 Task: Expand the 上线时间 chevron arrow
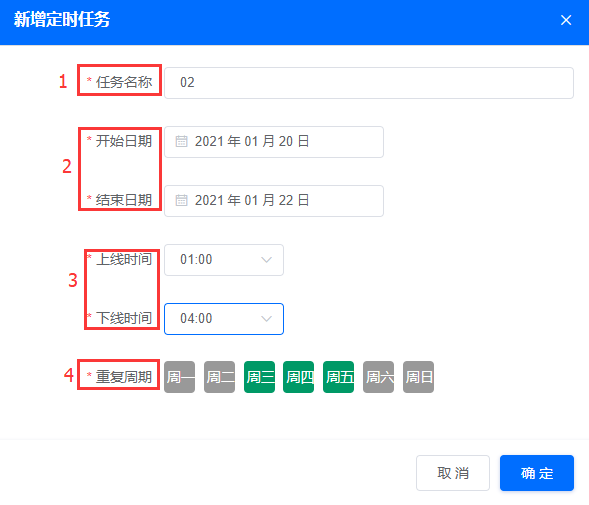point(266,260)
